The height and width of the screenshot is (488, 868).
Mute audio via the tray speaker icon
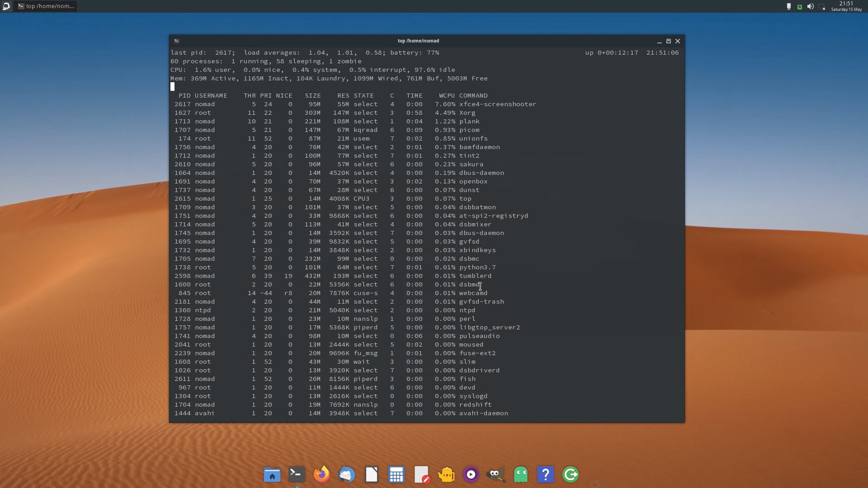coord(811,6)
